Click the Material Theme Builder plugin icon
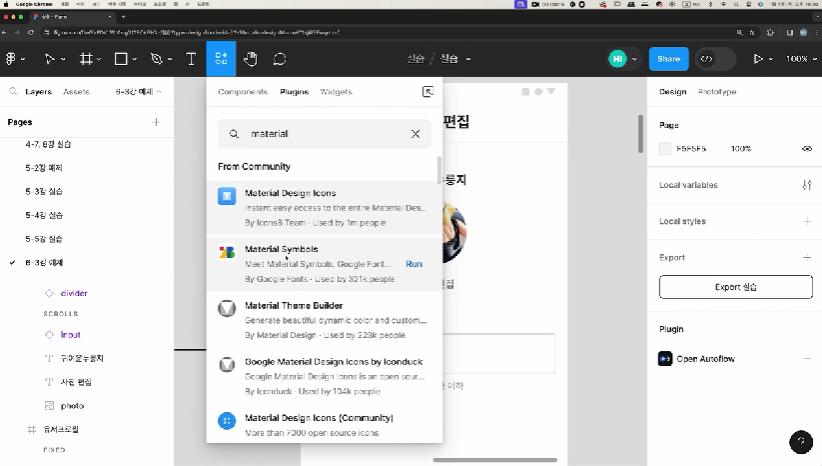822x466 pixels. 227,308
